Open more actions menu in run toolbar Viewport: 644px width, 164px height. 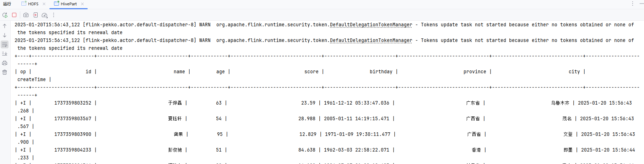tap(54, 15)
